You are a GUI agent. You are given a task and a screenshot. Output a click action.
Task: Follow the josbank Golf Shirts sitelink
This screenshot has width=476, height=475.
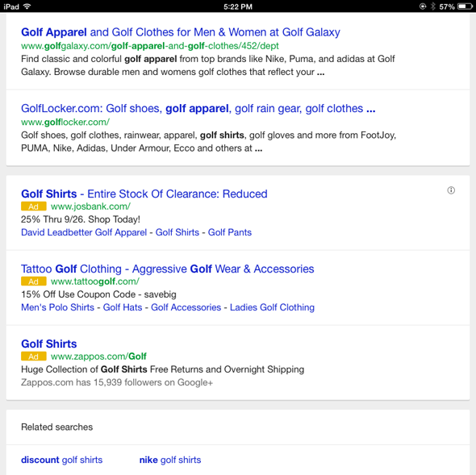pyautogui.click(x=177, y=232)
